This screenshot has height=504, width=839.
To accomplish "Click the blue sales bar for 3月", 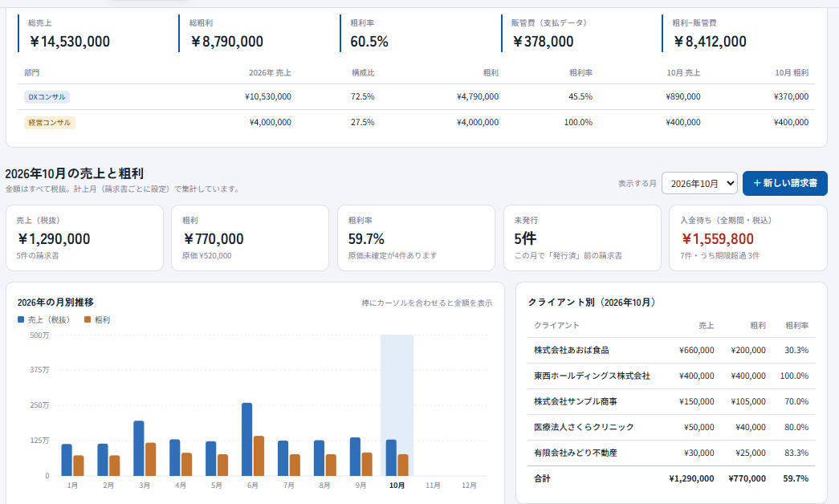I will pos(139,449).
